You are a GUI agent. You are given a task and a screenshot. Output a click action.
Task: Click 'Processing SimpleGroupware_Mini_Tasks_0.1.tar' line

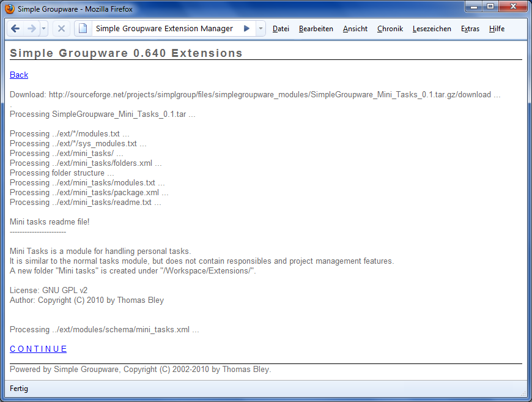[x=103, y=114]
